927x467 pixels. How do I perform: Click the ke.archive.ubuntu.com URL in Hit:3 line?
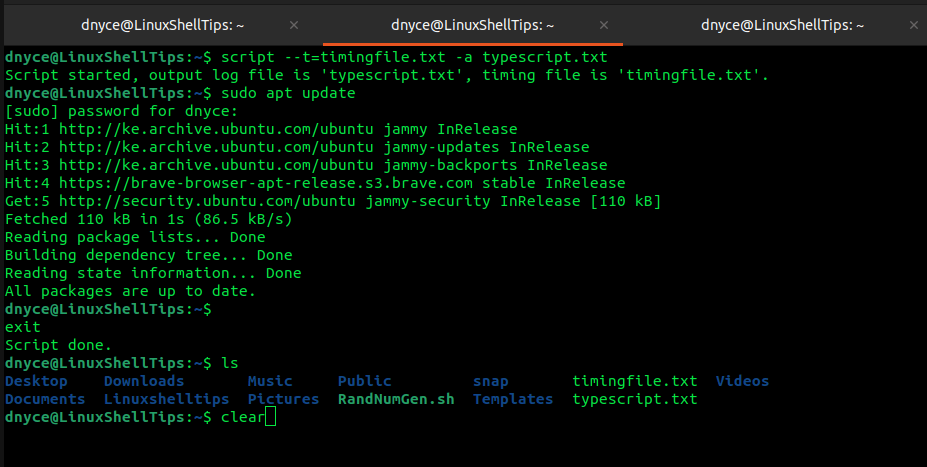click(x=216, y=166)
